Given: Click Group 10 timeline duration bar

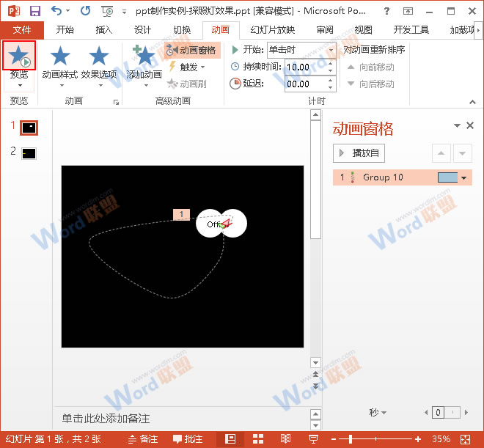Looking at the screenshot, I should pyautogui.click(x=447, y=177).
